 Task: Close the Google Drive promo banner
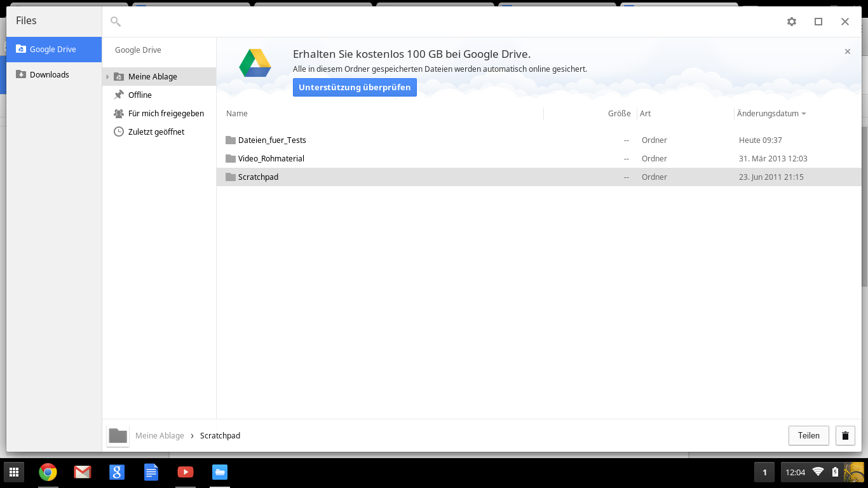point(847,51)
